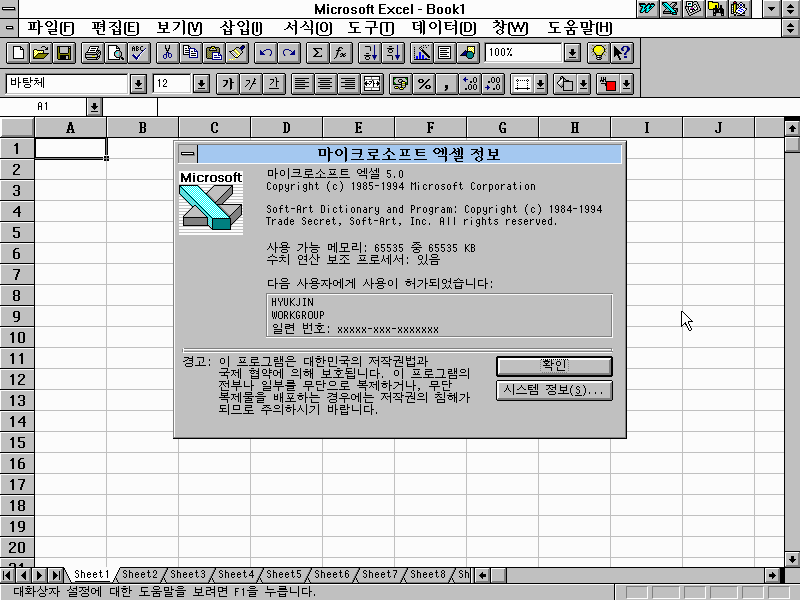Apply Currency Style icon
The height and width of the screenshot is (600, 800).
tap(401, 84)
